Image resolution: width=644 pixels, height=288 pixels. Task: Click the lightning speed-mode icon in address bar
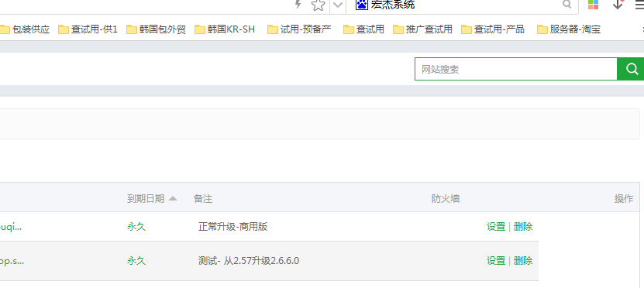coord(298,5)
